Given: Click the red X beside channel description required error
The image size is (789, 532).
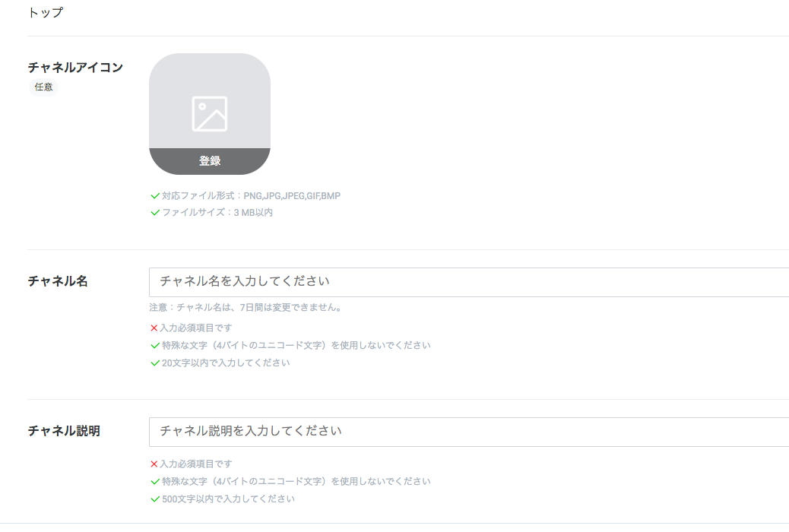Looking at the screenshot, I should pos(153,464).
